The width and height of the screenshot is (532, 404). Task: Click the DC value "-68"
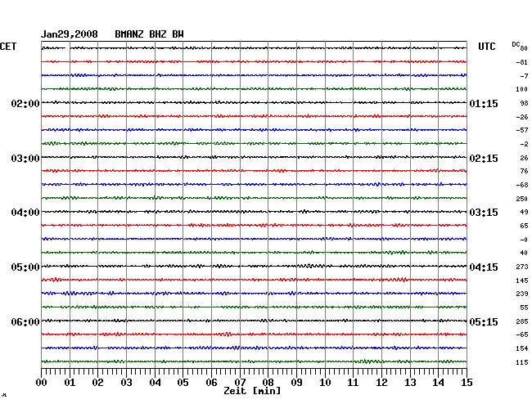coord(522,185)
